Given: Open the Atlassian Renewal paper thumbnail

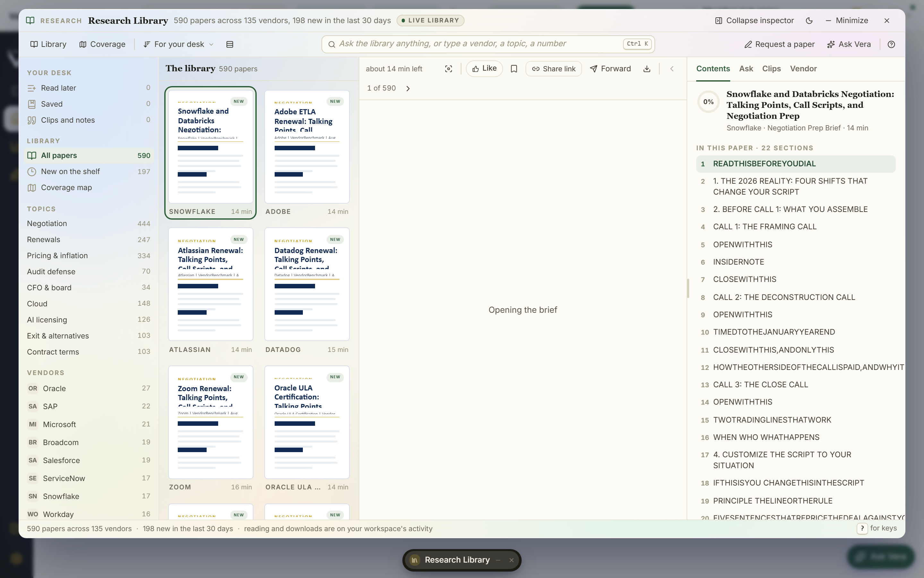Looking at the screenshot, I should click(211, 285).
